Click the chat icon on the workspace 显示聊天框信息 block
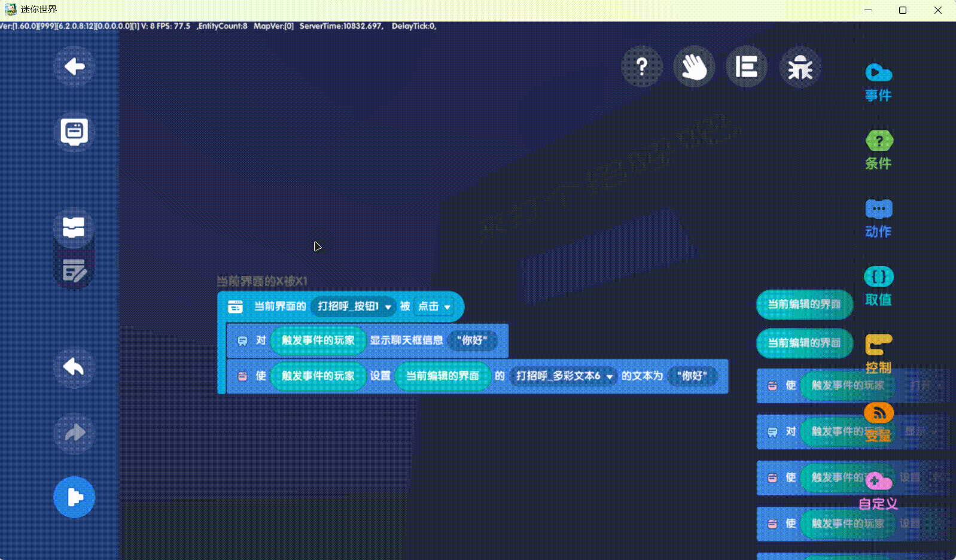Viewport: 956px width, 560px height. click(x=242, y=340)
